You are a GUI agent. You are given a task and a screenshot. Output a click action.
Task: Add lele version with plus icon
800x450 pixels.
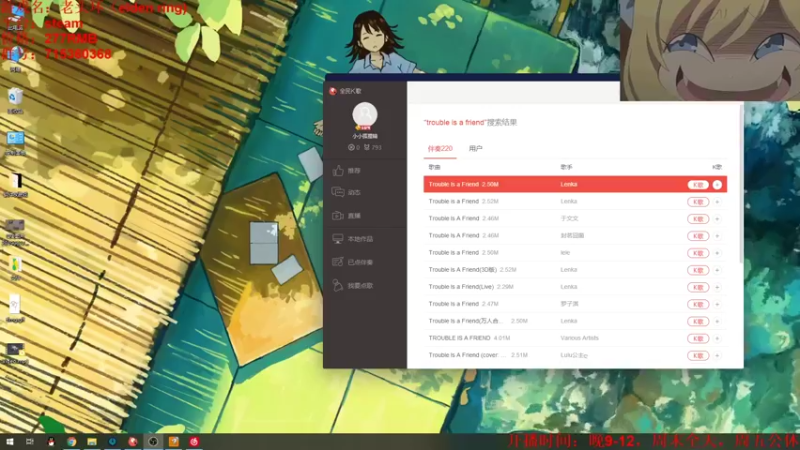(x=717, y=253)
